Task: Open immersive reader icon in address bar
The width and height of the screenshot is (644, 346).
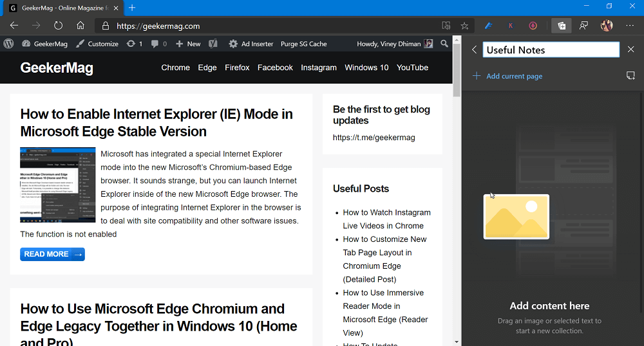Action: tap(446, 26)
